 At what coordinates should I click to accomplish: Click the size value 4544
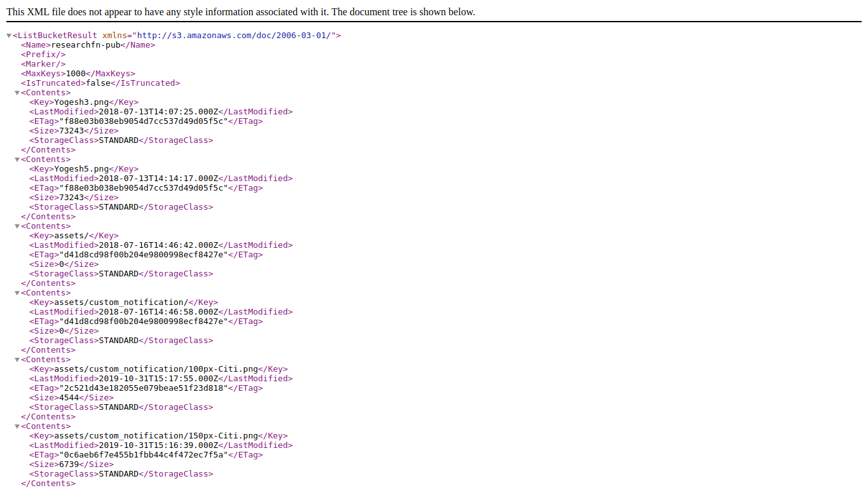[x=69, y=398]
